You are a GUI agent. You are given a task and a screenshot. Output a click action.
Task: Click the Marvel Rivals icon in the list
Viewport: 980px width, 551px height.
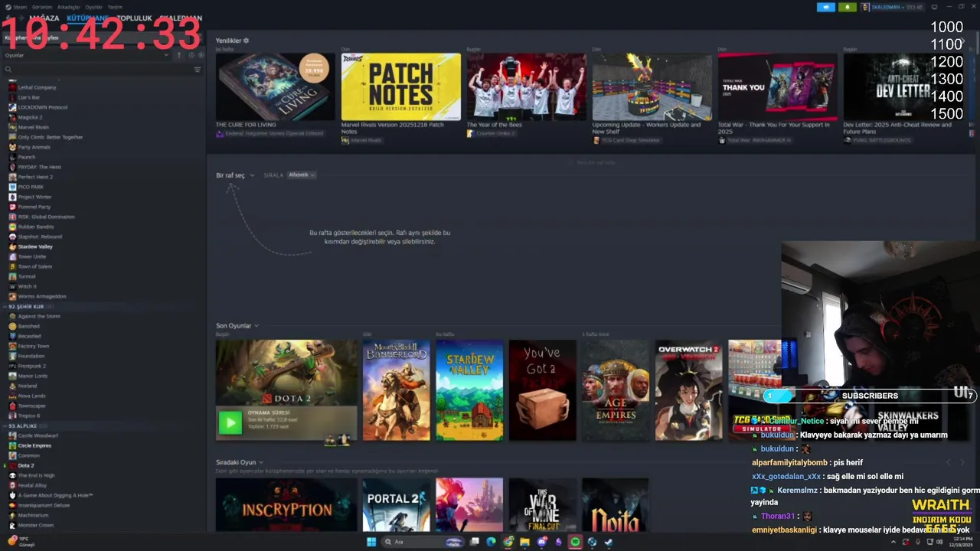(12, 127)
